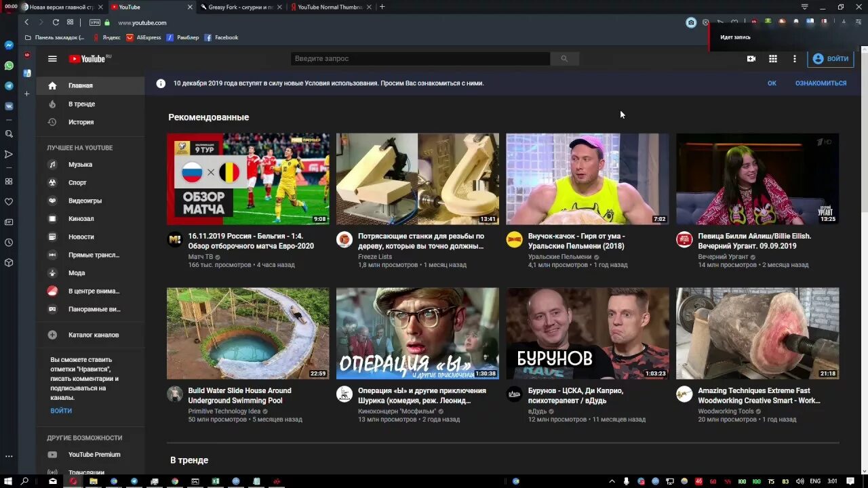Open the Операция Ы movie thumbnail
This screenshot has height=488, width=868.
click(x=418, y=333)
